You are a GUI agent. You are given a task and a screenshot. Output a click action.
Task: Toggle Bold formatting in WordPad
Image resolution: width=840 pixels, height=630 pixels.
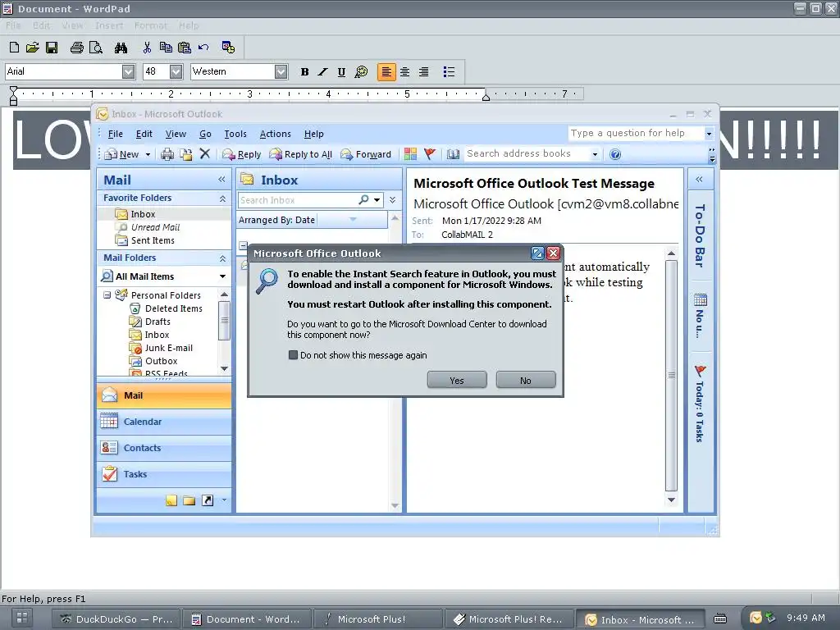(304, 72)
